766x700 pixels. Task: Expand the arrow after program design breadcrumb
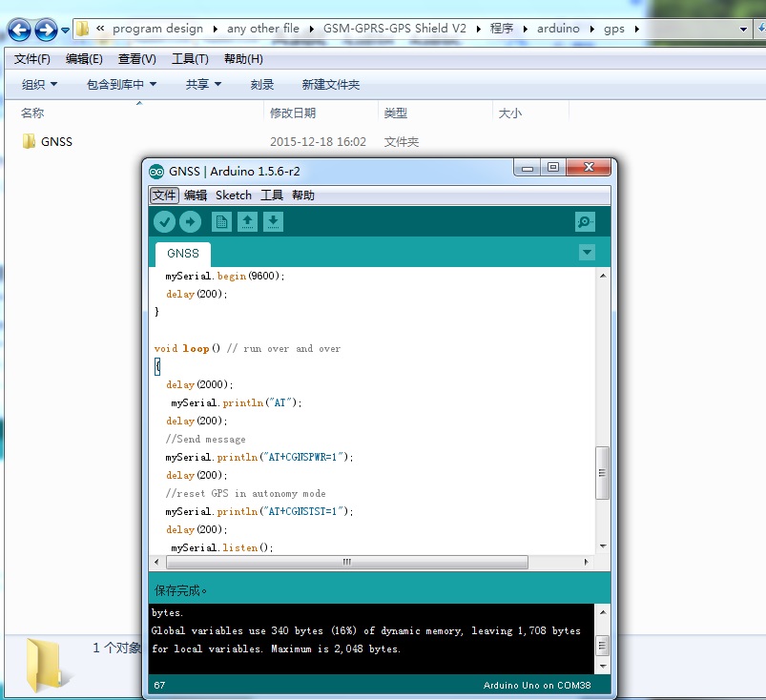tap(215, 30)
